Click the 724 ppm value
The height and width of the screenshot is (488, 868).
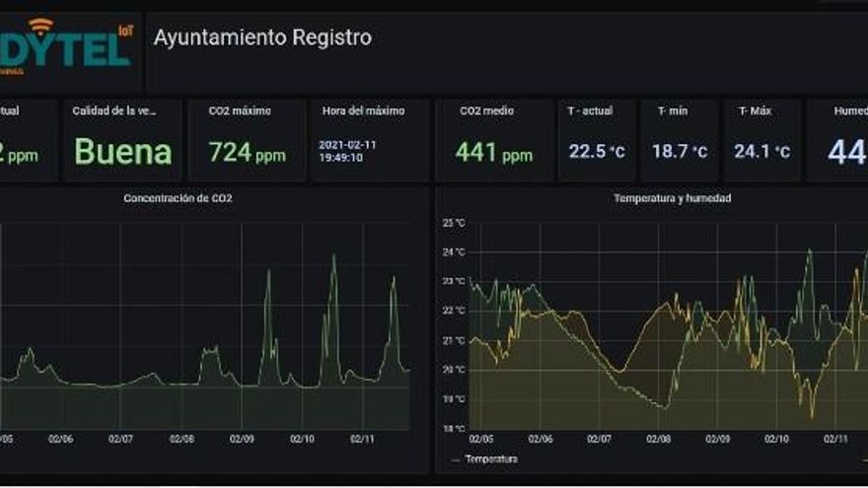[247, 152]
